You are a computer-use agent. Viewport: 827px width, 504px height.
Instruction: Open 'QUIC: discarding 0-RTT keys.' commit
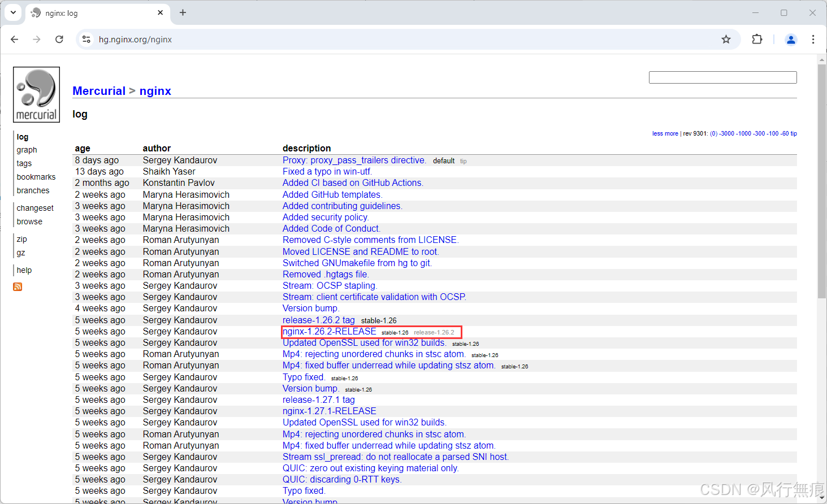[x=342, y=480]
